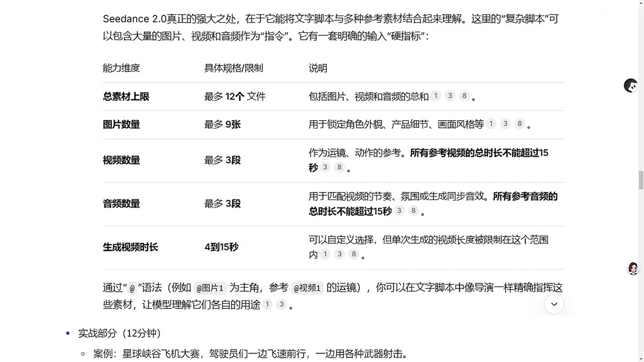Image resolution: width=644 pixels, height=362 pixels.
Task: Open citation 8 in the 生成视频时长 row
Action: coord(354,255)
